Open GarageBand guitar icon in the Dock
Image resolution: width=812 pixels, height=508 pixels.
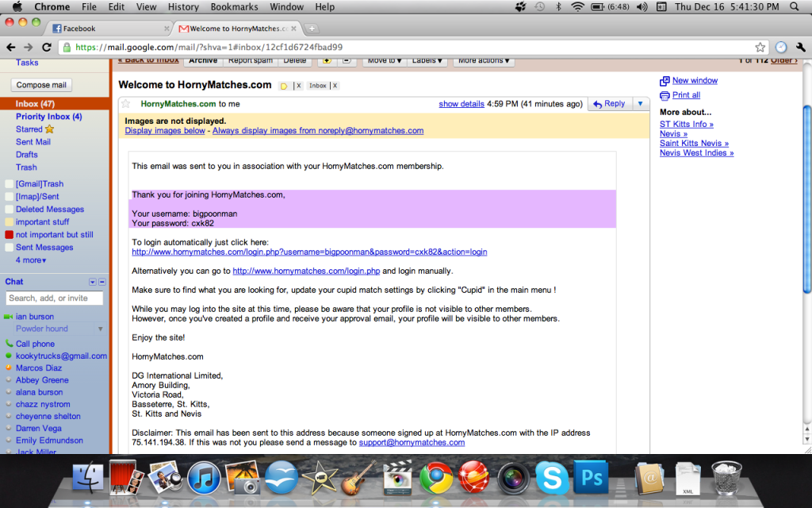click(x=358, y=478)
